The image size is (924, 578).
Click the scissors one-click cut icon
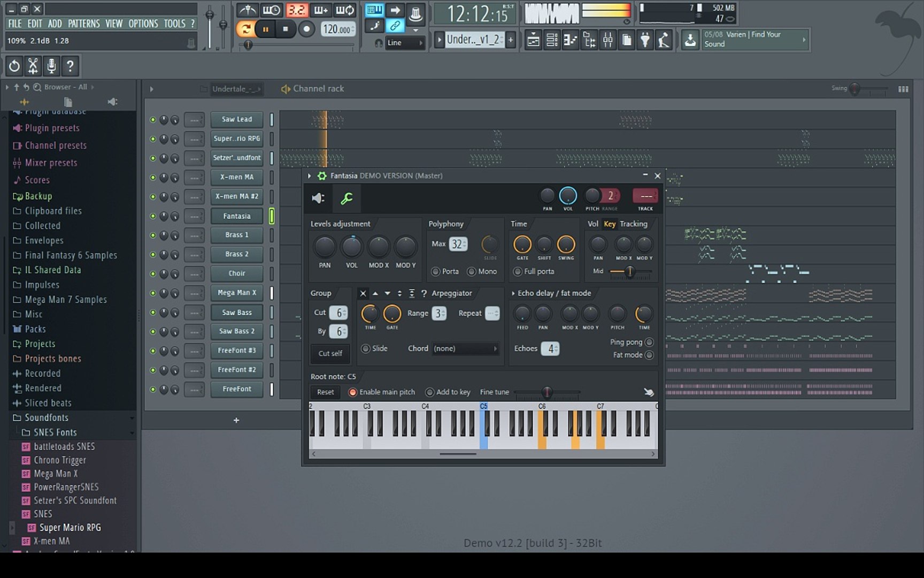[x=33, y=66]
